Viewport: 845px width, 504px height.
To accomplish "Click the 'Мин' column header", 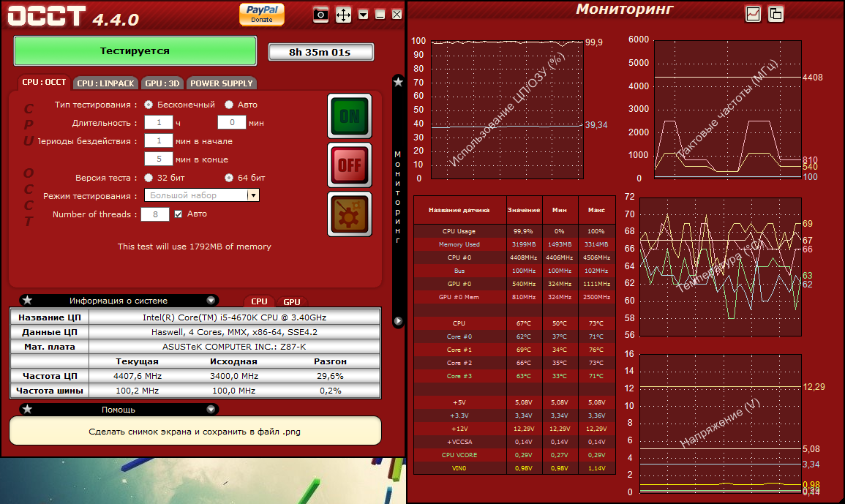I will 560,210.
